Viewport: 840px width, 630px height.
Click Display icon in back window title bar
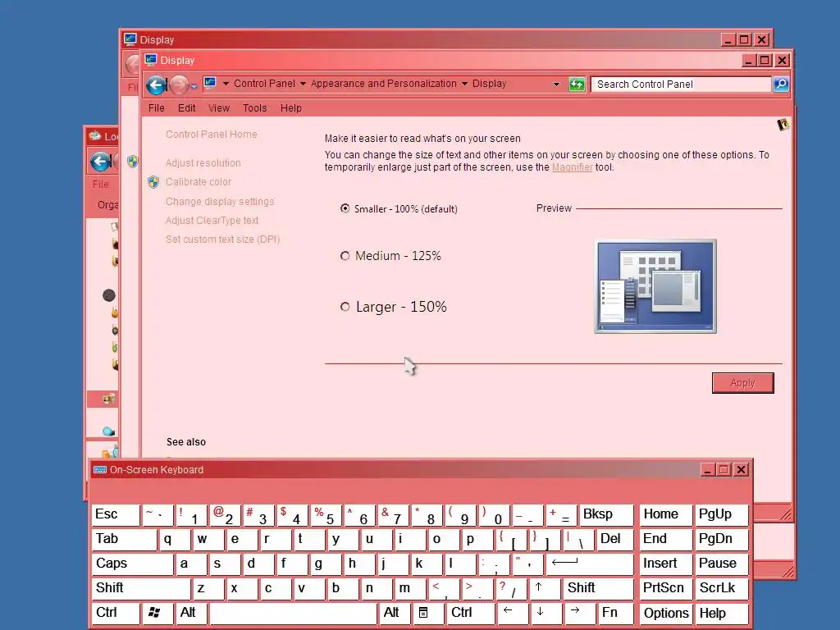click(x=130, y=39)
